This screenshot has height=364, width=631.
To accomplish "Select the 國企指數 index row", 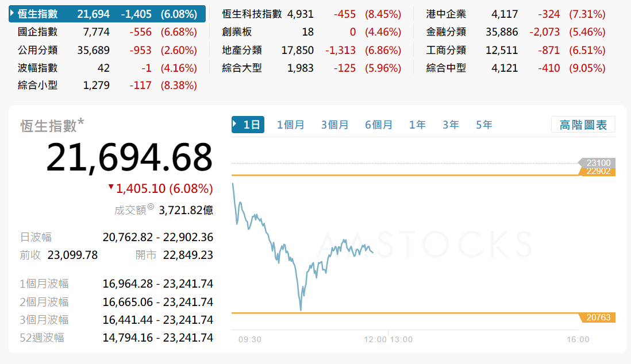I will pyautogui.click(x=38, y=32).
